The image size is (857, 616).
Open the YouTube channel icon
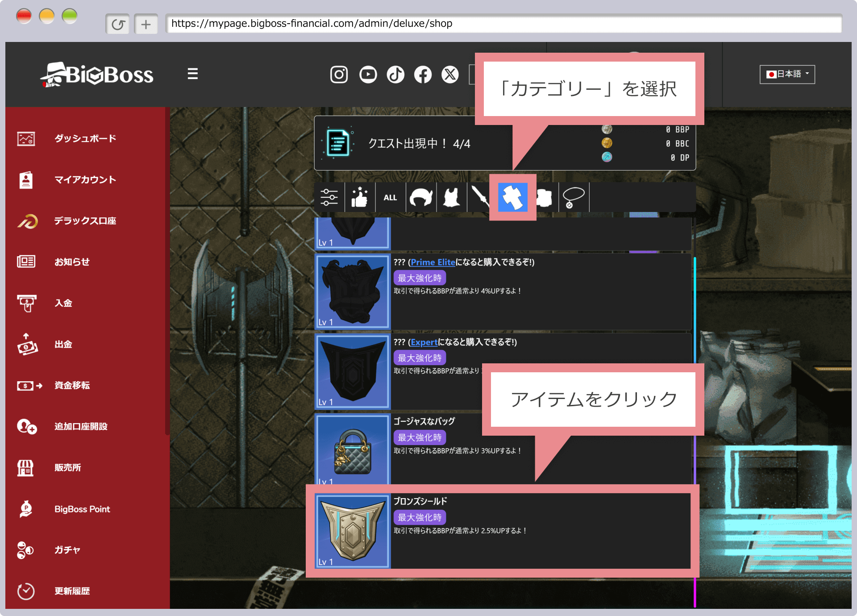click(x=368, y=75)
